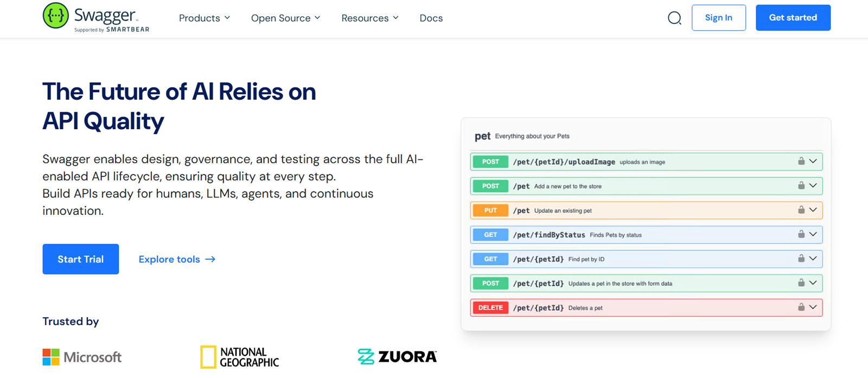
Task: Click 'Deletes a pet' description text
Action: [x=585, y=308]
